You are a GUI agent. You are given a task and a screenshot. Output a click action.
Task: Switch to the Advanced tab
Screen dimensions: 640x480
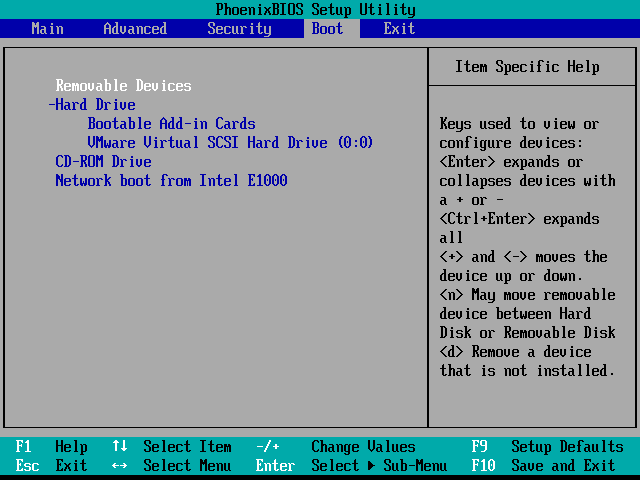[135, 29]
